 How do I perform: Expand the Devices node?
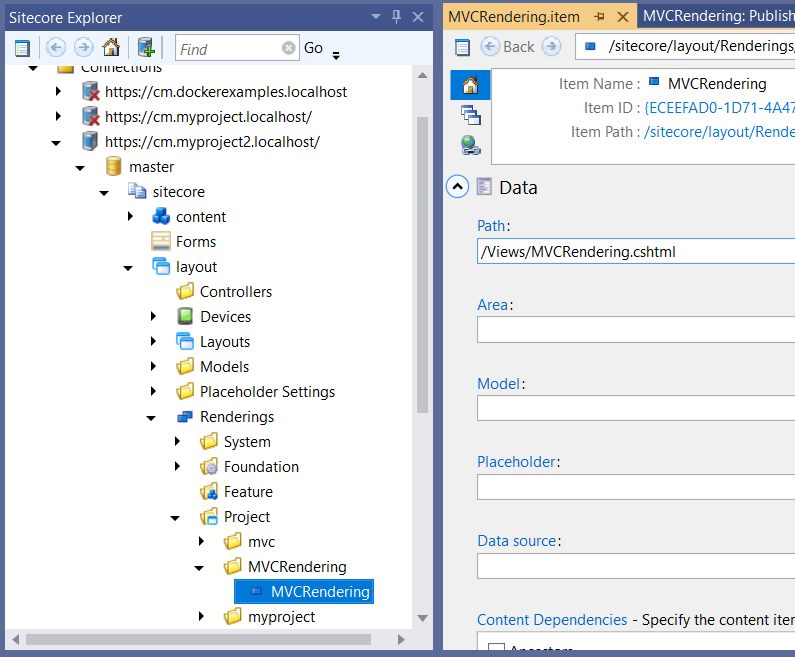click(154, 316)
